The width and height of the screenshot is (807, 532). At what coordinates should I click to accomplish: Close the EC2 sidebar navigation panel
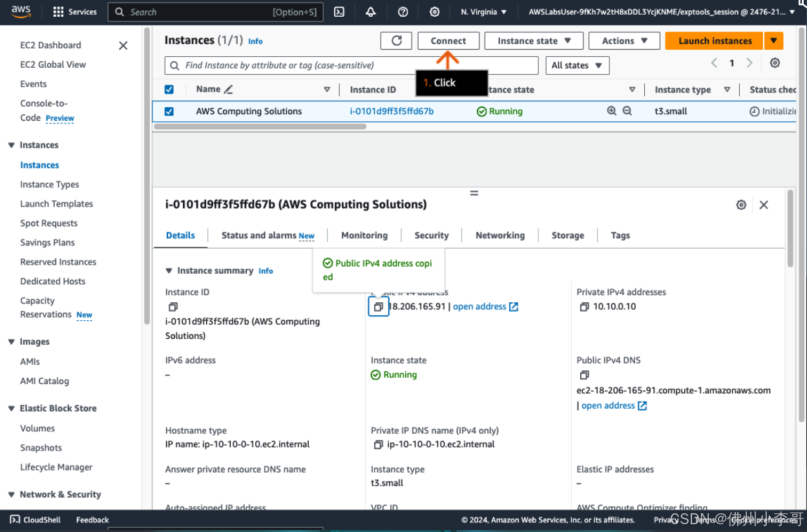click(123, 46)
